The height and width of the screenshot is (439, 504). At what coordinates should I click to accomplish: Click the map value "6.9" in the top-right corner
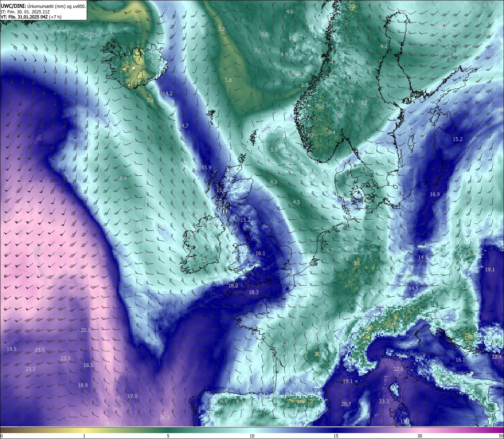(487, 5)
